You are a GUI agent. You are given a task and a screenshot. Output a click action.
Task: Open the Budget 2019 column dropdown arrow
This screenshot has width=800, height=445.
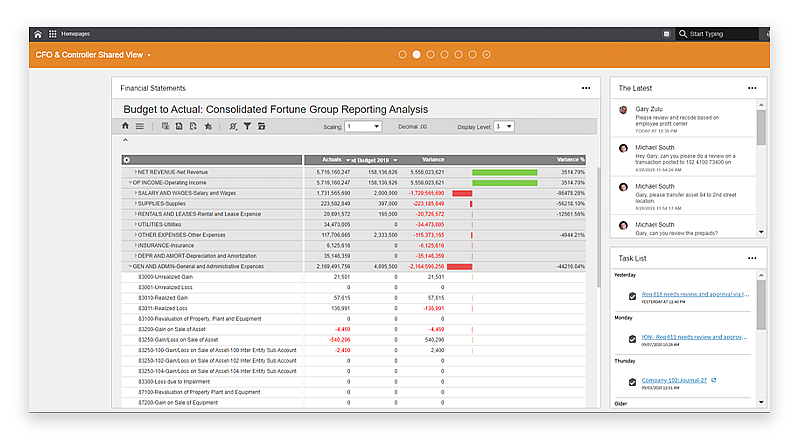pos(395,160)
